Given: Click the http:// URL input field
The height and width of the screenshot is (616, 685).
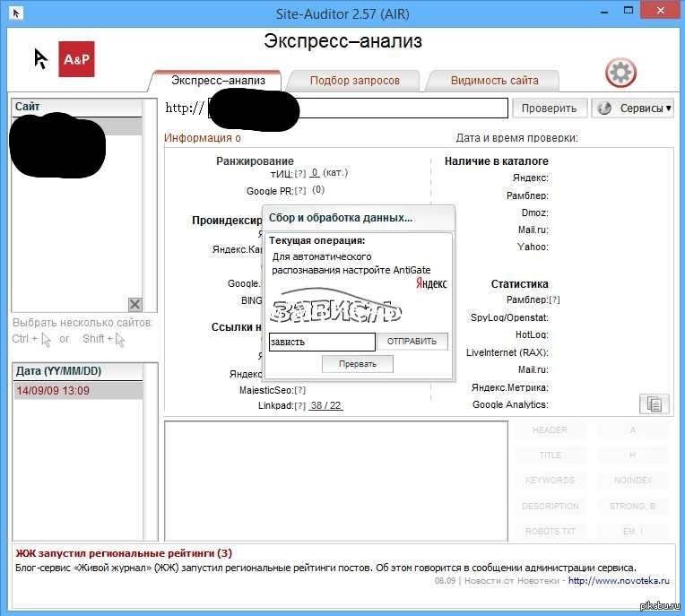Looking at the screenshot, I should pyautogui.click(x=359, y=108).
